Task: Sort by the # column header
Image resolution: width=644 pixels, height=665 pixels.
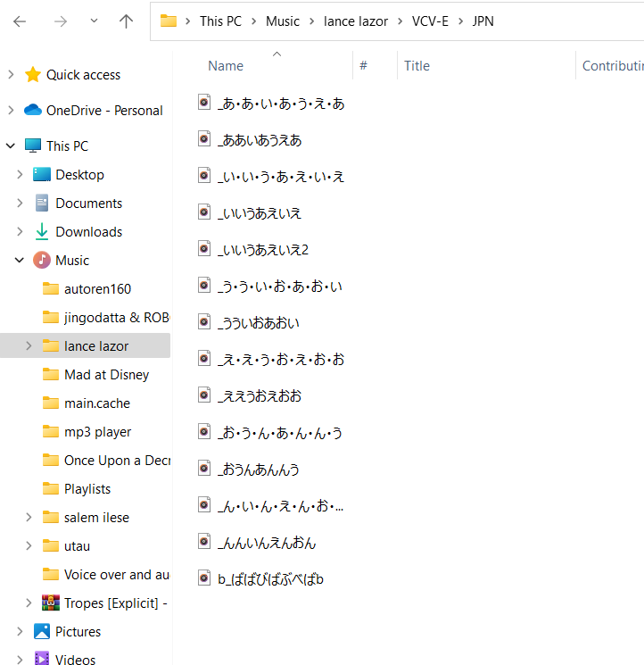Action: pyautogui.click(x=363, y=66)
